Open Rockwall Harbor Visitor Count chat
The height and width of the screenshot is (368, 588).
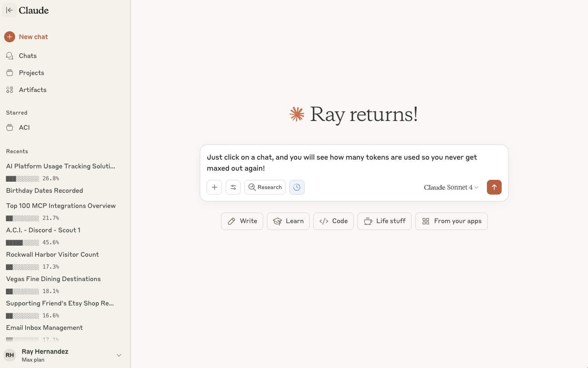pos(52,254)
